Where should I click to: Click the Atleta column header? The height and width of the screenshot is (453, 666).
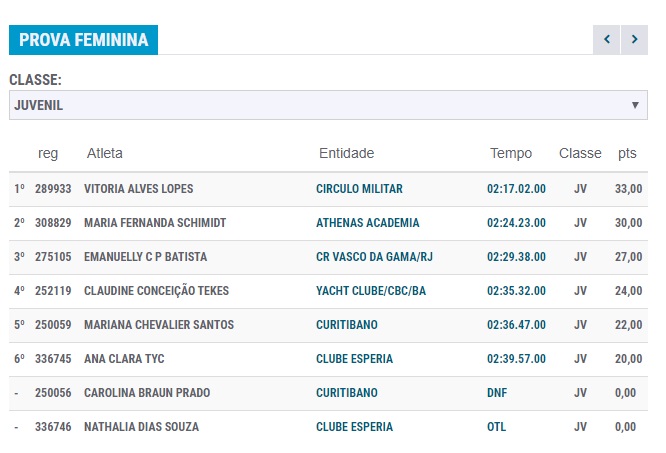pyautogui.click(x=105, y=154)
